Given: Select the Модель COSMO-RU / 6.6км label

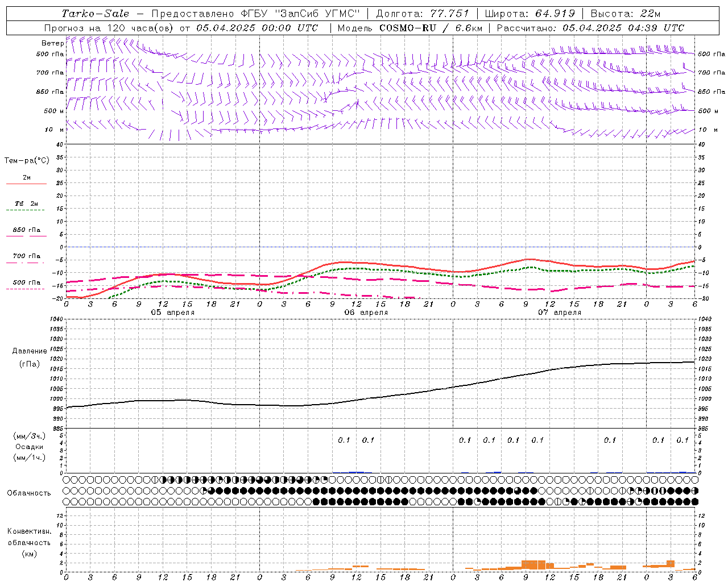Looking at the screenshot, I should point(409,28).
